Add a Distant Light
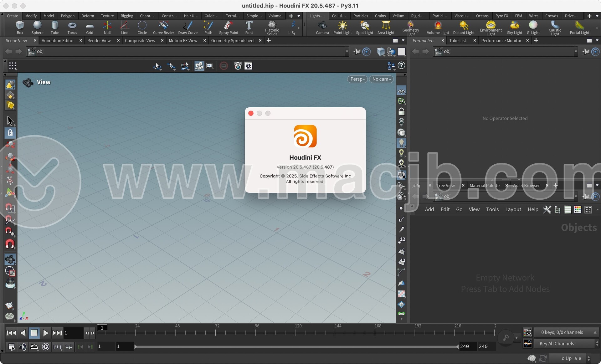This screenshot has height=364, width=601. (x=464, y=28)
